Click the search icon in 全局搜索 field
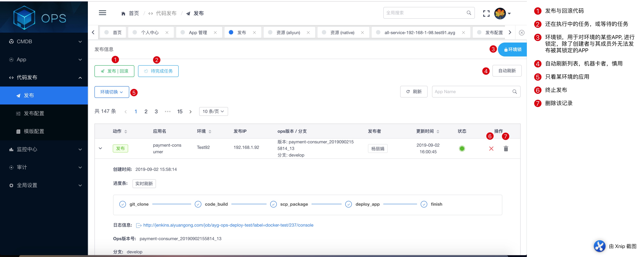Screen dimensions: 644x257 coord(469,13)
